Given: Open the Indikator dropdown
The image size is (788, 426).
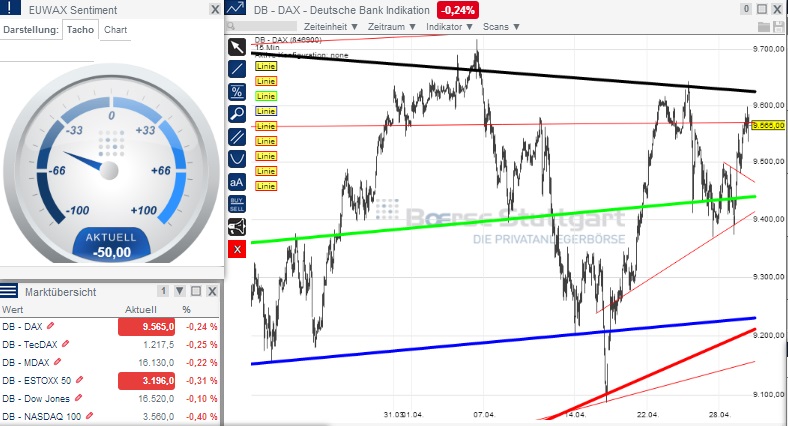Looking at the screenshot, I should [450, 27].
